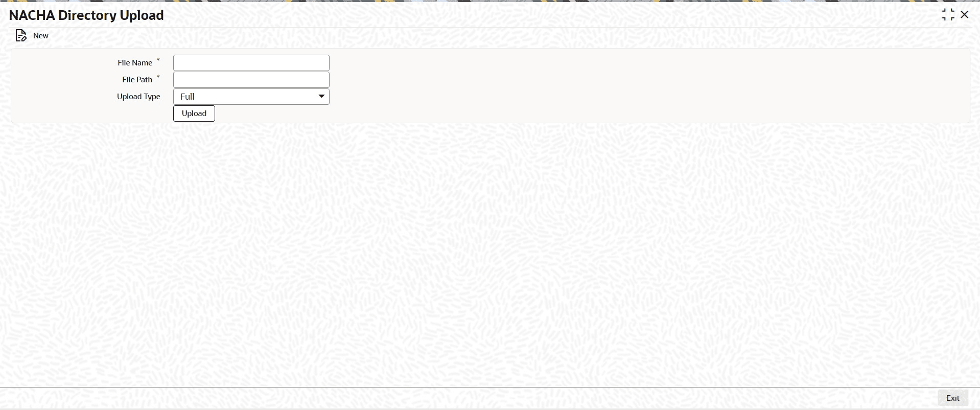Focus the File Name input field
This screenshot has height=410, width=980.
(251, 63)
